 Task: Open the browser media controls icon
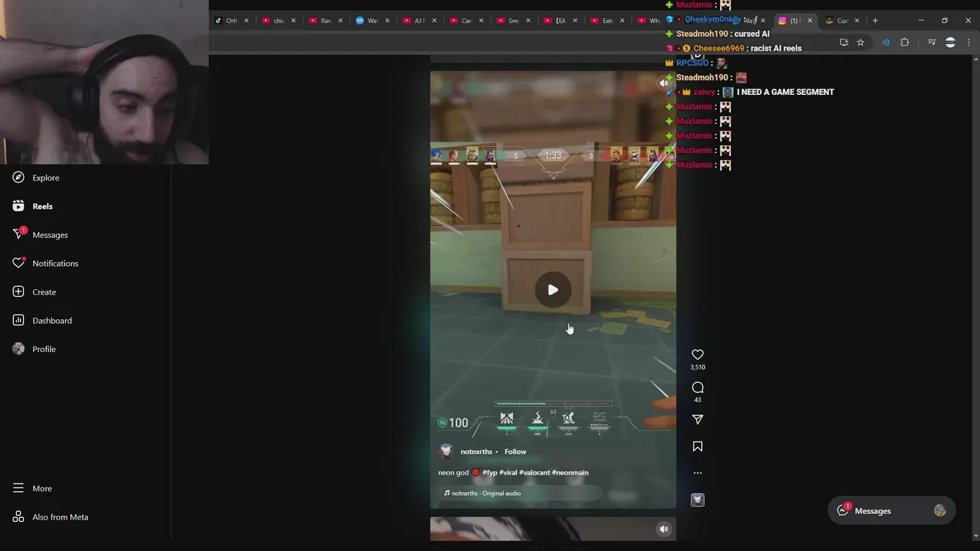932,42
